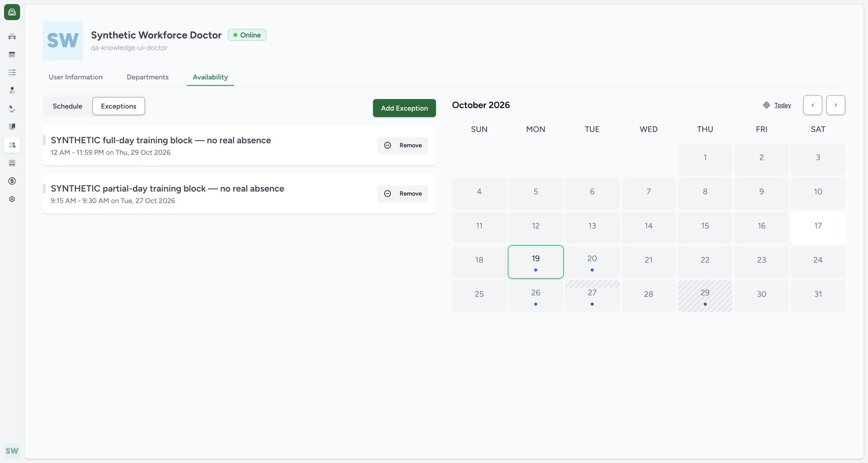This screenshot has height=463, width=868.
Task: Click the qa-knowledge-ui-doctor username
Action: [129, 48]
